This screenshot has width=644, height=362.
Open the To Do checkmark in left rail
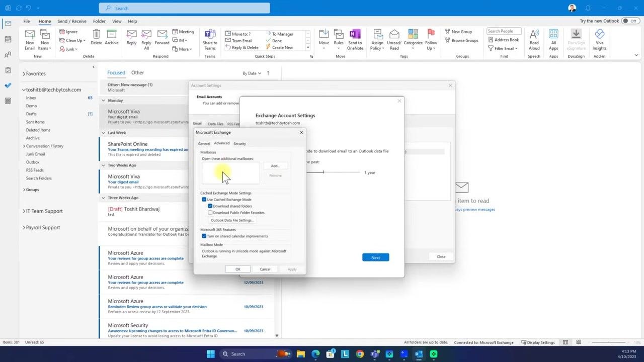[x=8, y=85]
